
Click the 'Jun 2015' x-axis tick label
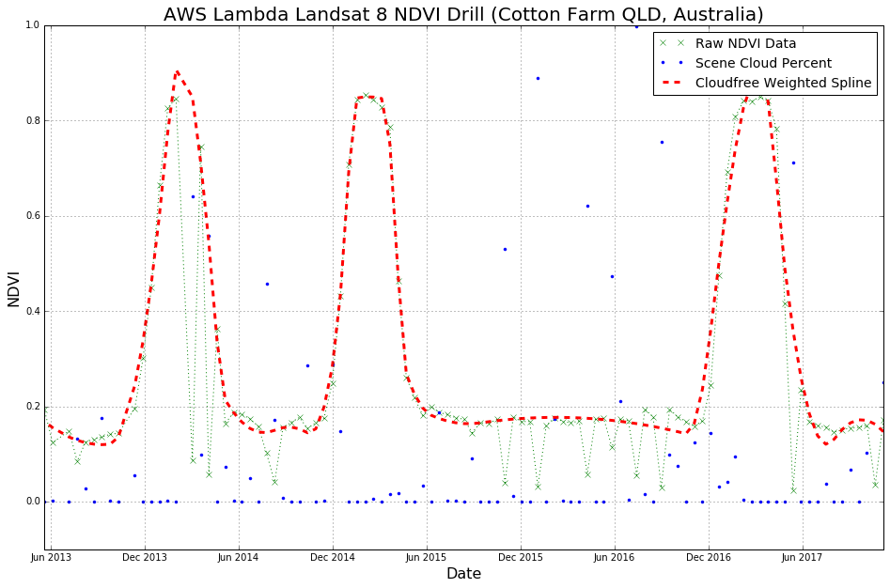pyautogui.click(x=427, y=557)
